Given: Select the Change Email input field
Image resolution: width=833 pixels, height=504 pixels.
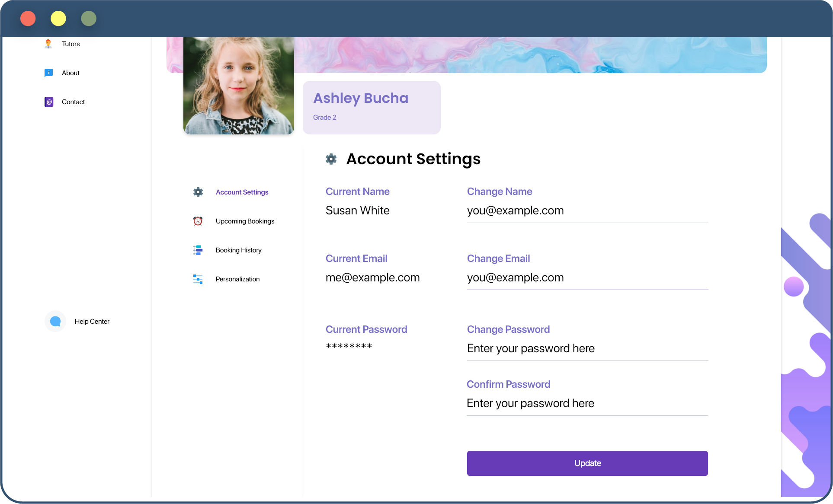Looking at the screenshot, I should point(587,277).
